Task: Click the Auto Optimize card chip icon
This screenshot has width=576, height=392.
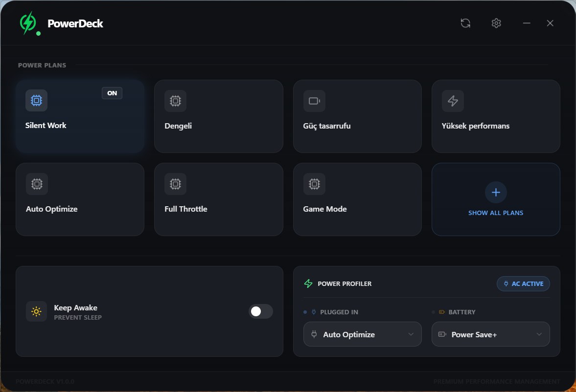Action: 37,184
